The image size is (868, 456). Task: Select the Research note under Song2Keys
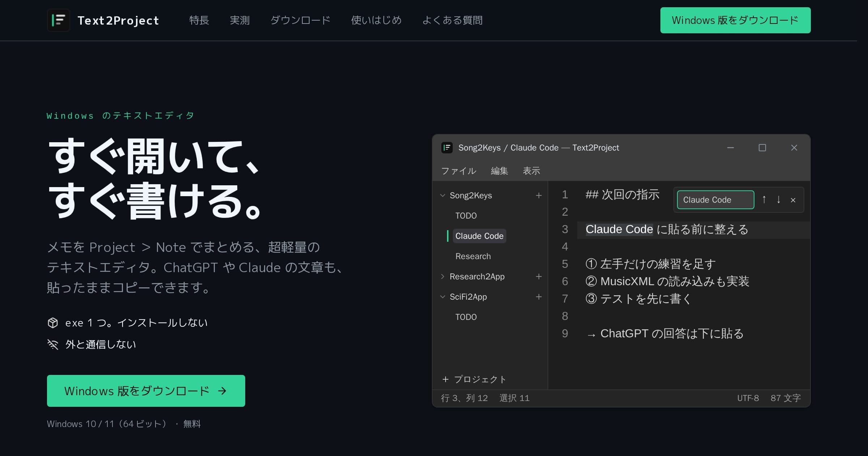pos(473,256)
